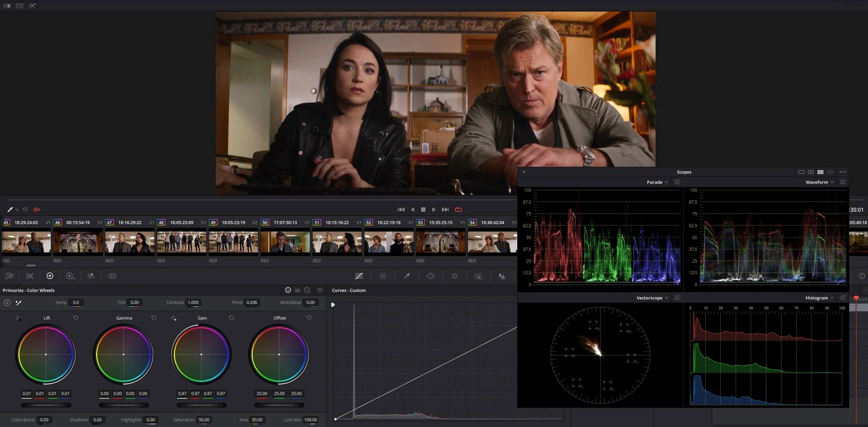The width and height of the screenshot is (868, 427).
Task: Select two-up scopes layout
Action: tap(811, 172)
